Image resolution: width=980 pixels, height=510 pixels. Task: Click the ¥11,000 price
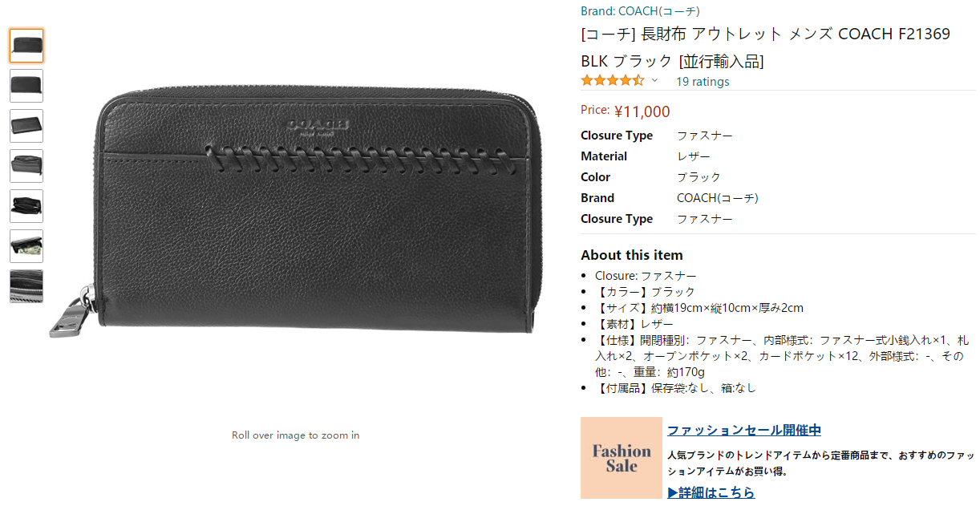tap(642, 111)
